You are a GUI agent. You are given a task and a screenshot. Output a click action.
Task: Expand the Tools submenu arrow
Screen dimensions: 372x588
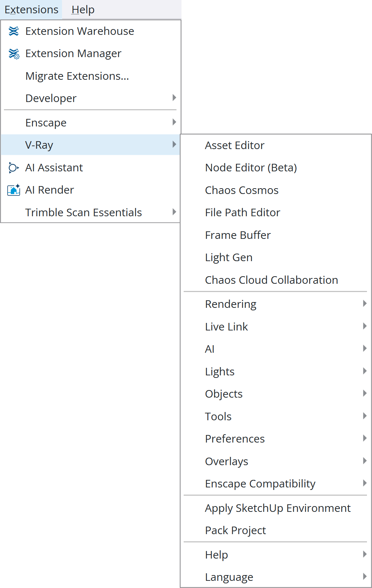(365, 416)
